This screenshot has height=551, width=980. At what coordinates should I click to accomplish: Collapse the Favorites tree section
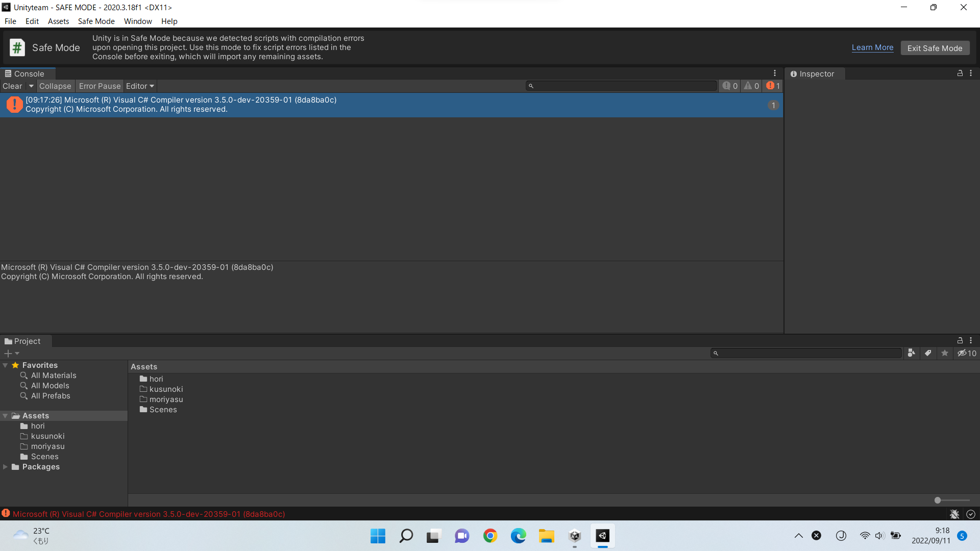coord(5,365)
